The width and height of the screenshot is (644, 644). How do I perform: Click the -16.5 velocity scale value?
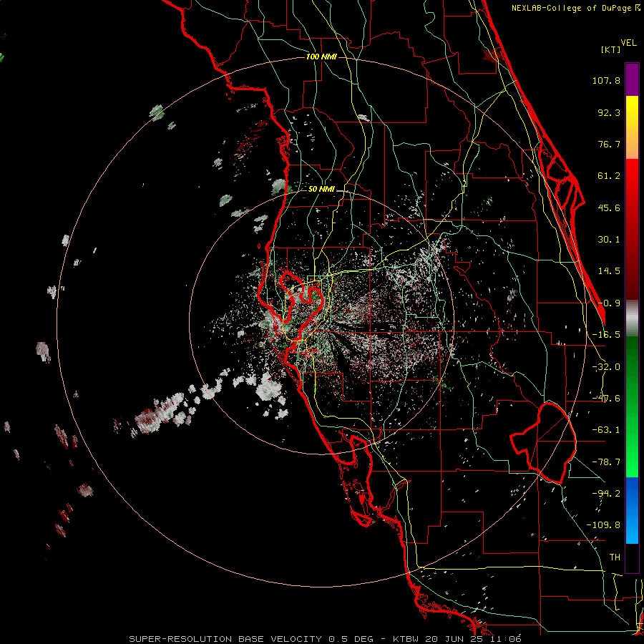(606, 335)
